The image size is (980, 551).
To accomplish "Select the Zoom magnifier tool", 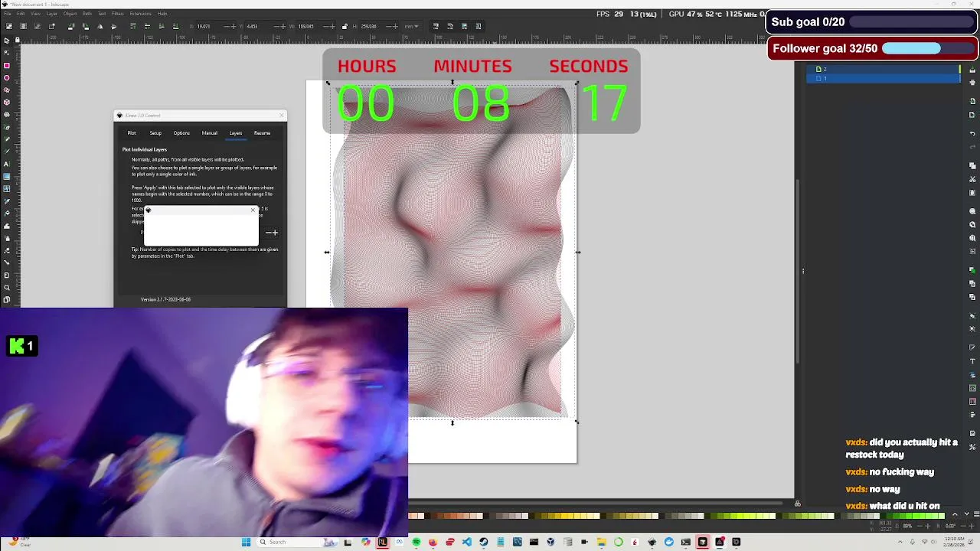I will (7, 287).
